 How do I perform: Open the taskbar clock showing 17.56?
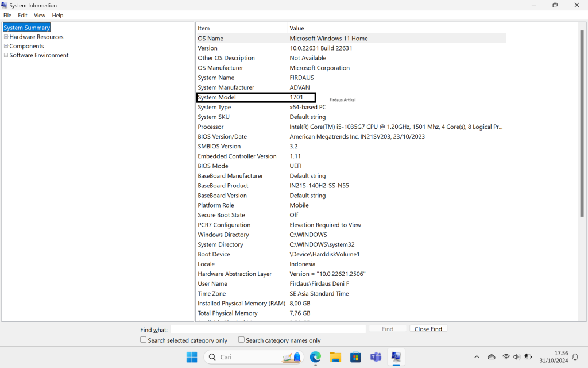click(554, 357)
